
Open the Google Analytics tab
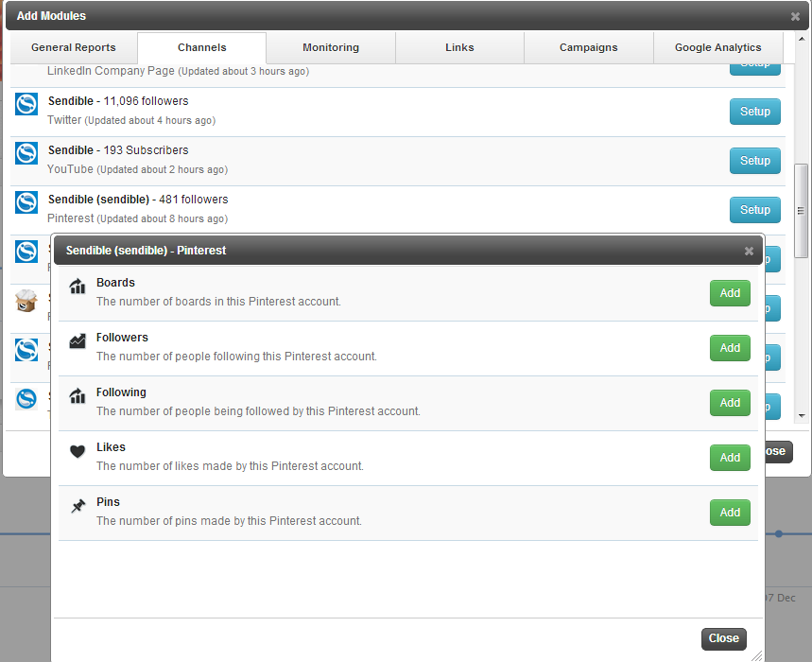click(718, 47)
